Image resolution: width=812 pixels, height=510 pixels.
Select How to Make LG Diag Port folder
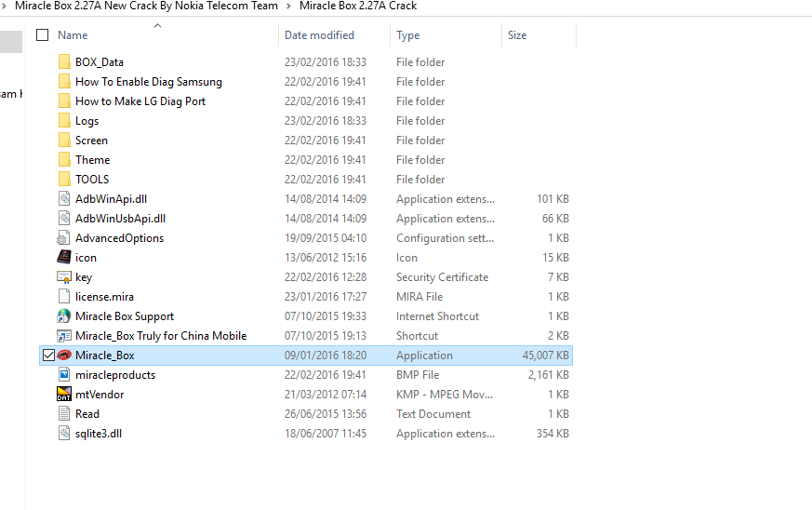pos(140,101)
